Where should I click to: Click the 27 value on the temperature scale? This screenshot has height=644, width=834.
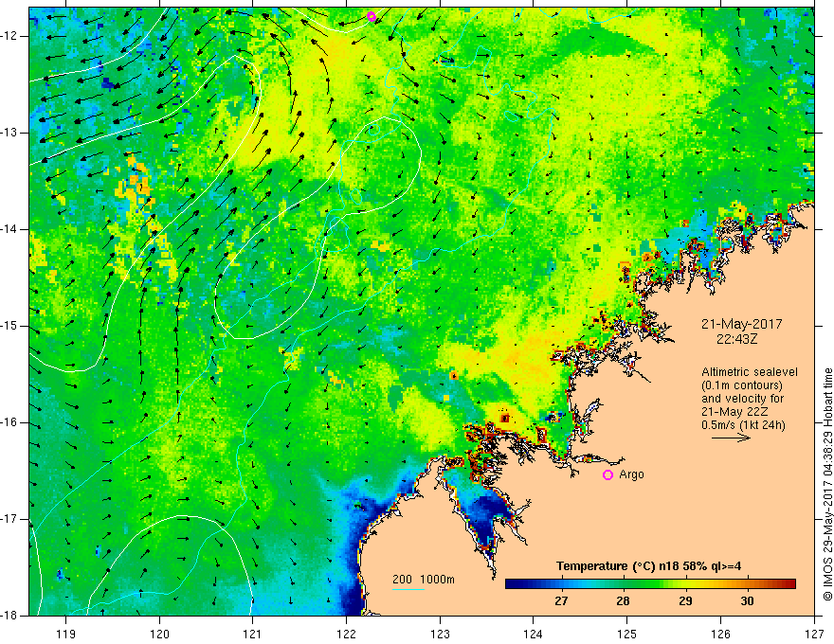(561, 601)
